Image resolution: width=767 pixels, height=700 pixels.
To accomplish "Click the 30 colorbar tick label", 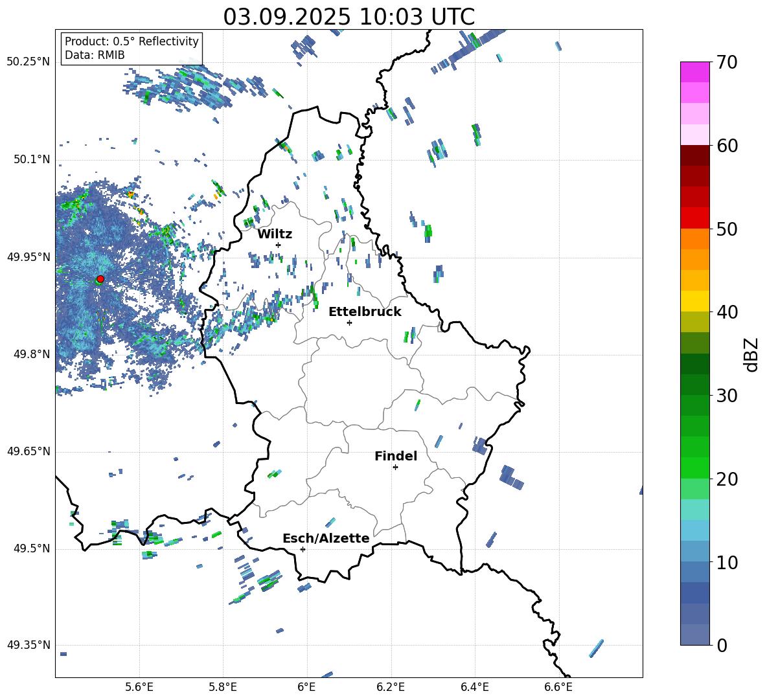I will [x=726, y=396].
